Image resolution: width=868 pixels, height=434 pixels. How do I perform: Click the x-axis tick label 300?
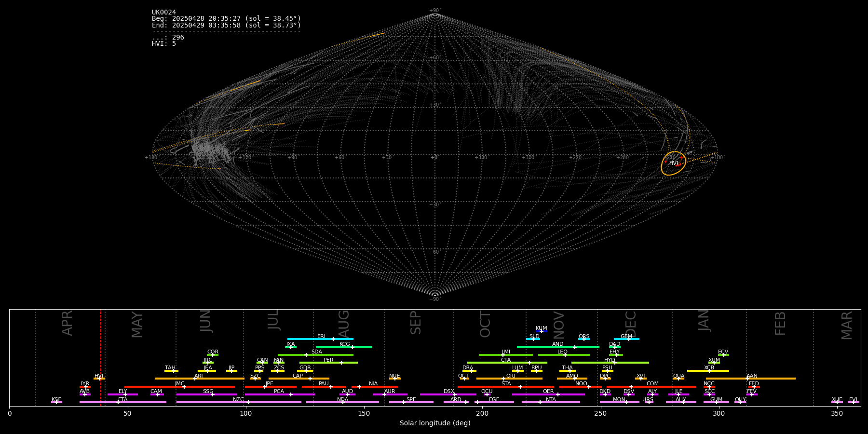pos(719,413)
